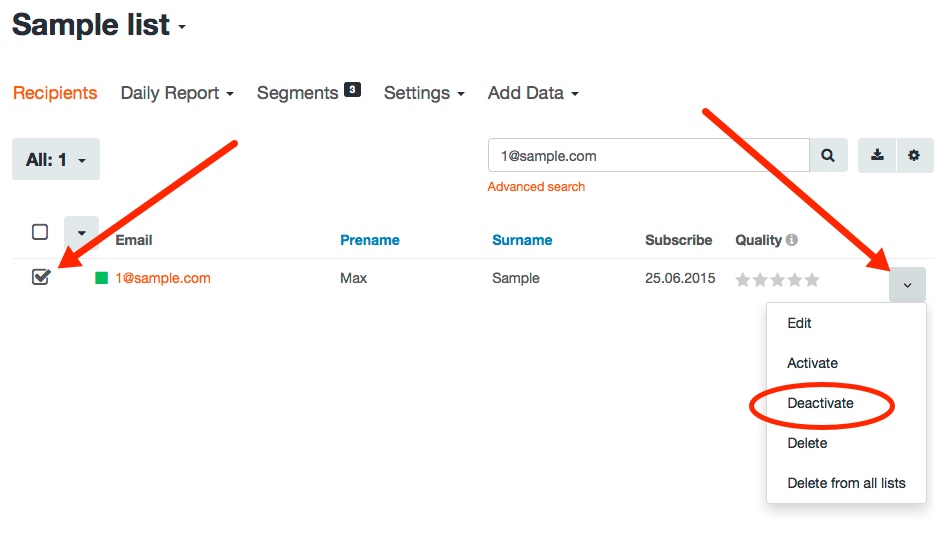Click the download export icon
The height and width of the screenshot is (533, 952).
878,156
